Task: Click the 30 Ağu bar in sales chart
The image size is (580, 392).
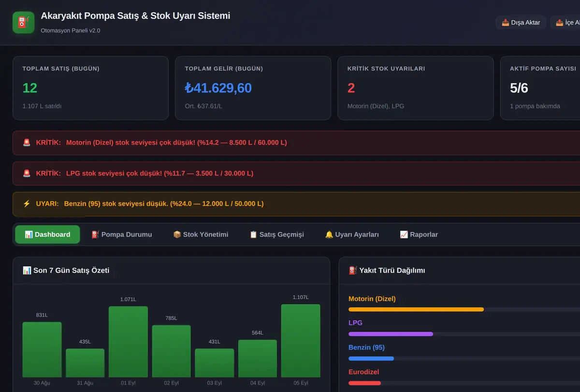Action: (42, 349)
